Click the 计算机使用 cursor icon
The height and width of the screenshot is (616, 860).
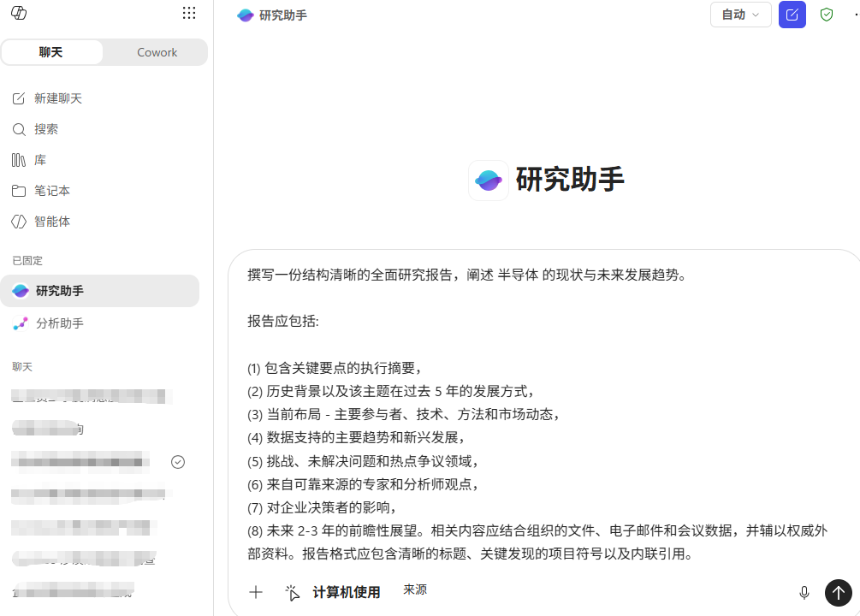click(293, 592)
